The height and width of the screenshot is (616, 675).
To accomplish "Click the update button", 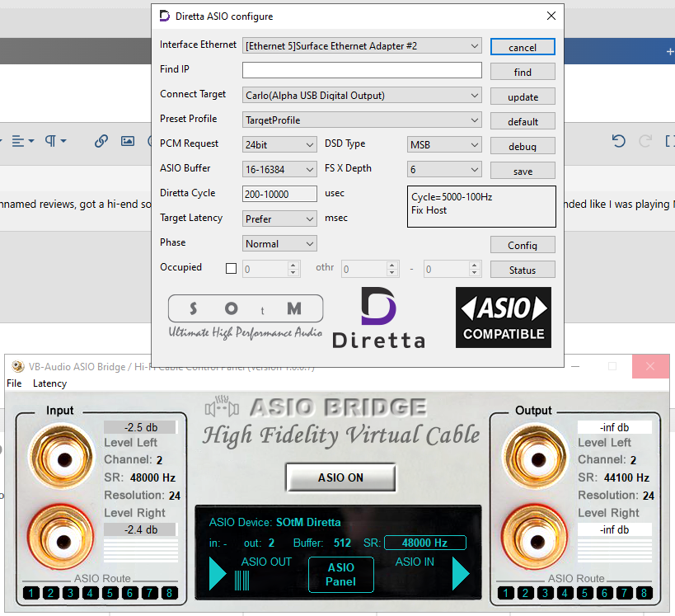I will click(523, 96).
